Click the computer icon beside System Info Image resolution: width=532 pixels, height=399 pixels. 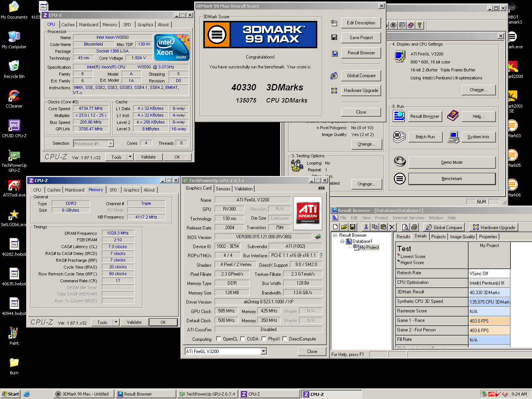pyautogui.click(x=453, y=137)
